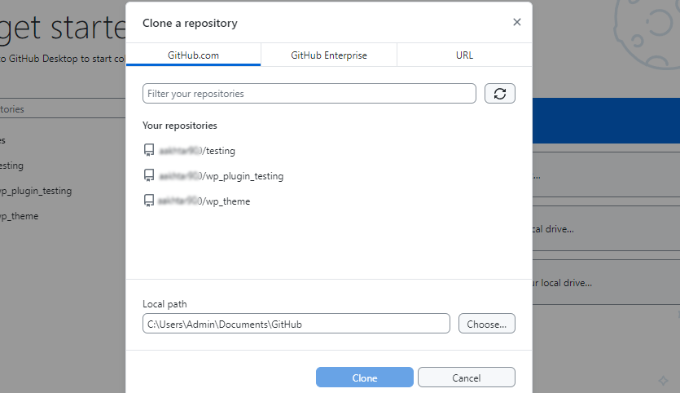The image size is (680, 393).
Task: Open the GitHub Enterprise tab
Action: pos(329,55)
